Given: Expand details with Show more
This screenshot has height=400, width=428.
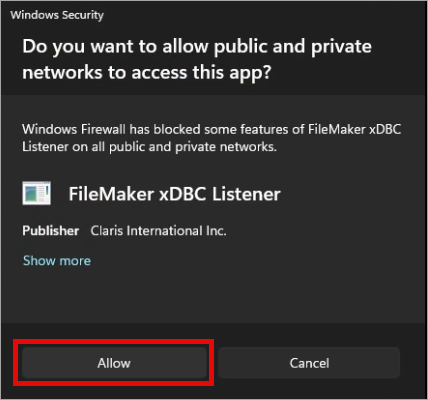Looking at the screenshot, I should tap(57, 260).
